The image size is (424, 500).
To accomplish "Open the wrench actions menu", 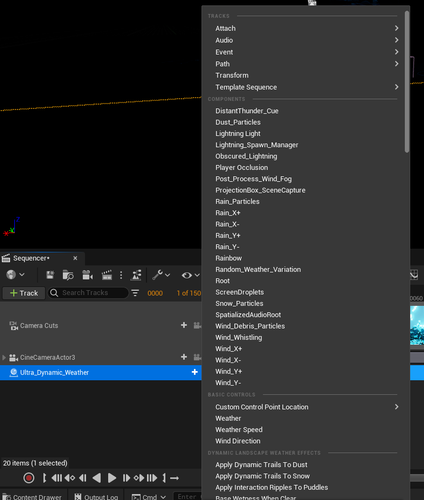I will 157,275.
